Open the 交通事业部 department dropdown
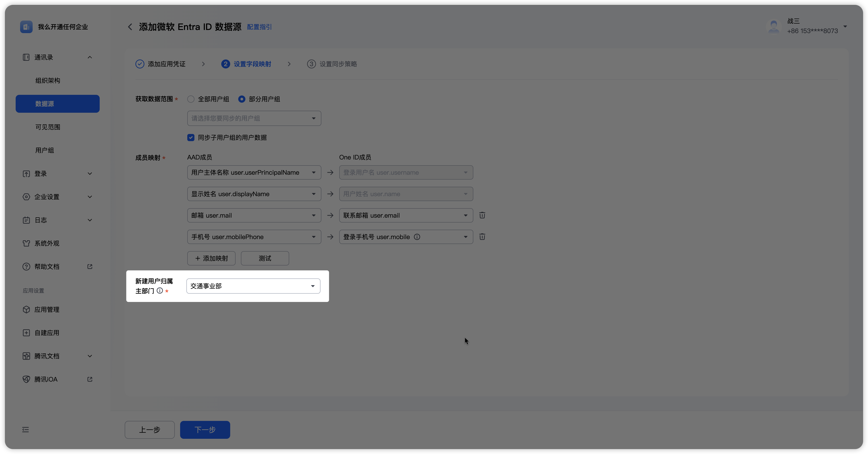868x454 pixels. (253, 286)
